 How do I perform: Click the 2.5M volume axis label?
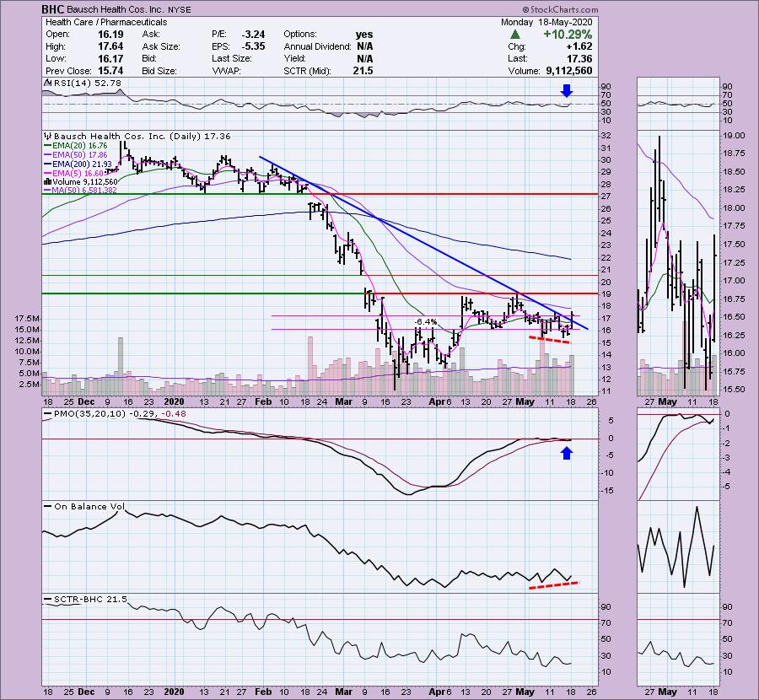pos(29,385)
